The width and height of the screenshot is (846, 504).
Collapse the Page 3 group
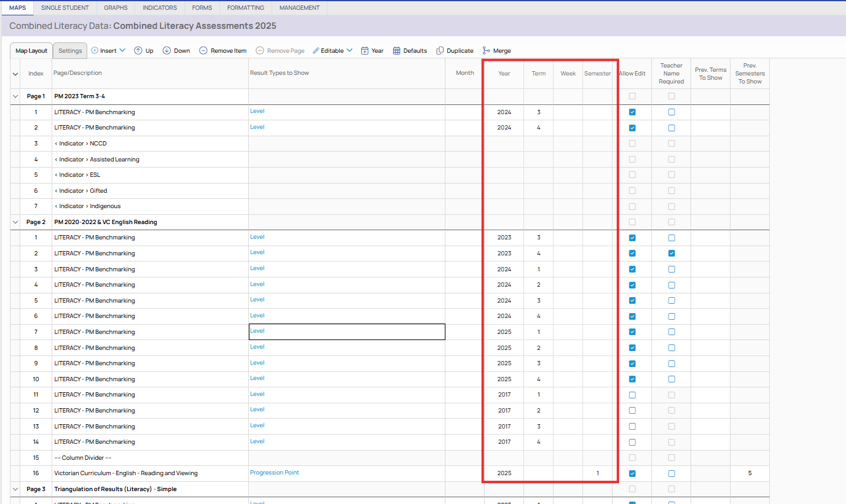15,489
